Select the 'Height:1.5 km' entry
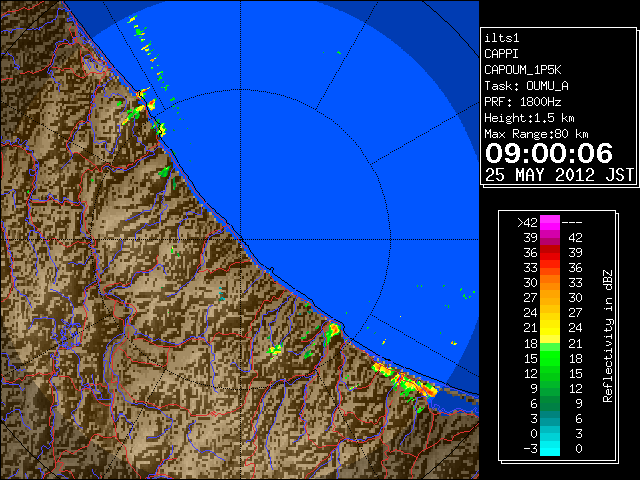This screenshot has height=480, width=640. pyautogui.click(x=529, y=118)
